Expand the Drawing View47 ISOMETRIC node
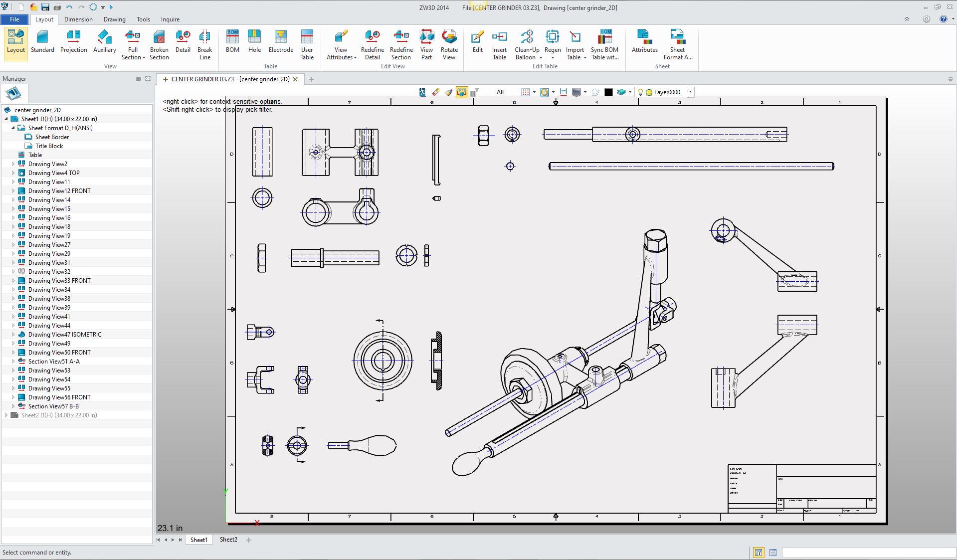957x560 pixels. (x=13, y=335)
